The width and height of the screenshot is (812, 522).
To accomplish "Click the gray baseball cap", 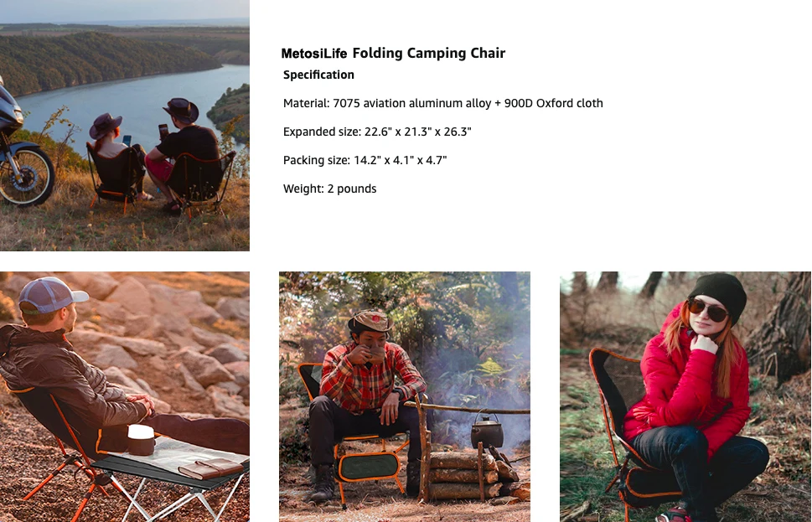I will click(51, 295).
